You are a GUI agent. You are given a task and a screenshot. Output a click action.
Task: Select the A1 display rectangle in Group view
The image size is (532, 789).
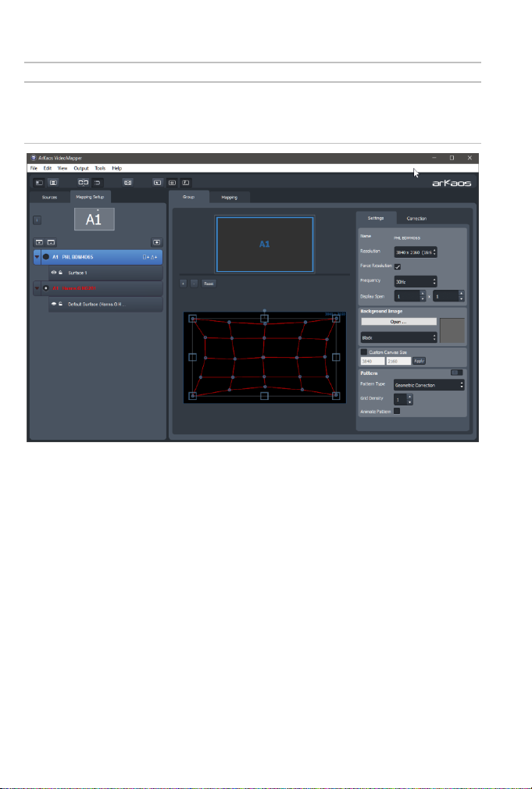(x=265, y=245)
